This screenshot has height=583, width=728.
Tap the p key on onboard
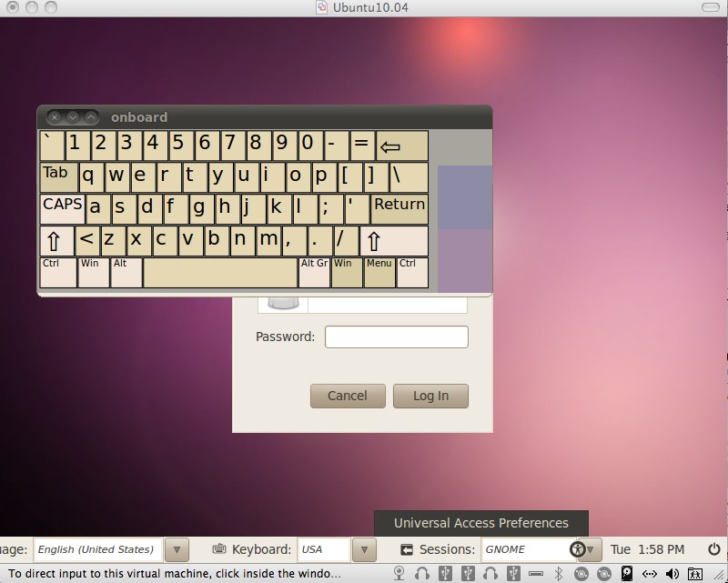click(325, 177)
